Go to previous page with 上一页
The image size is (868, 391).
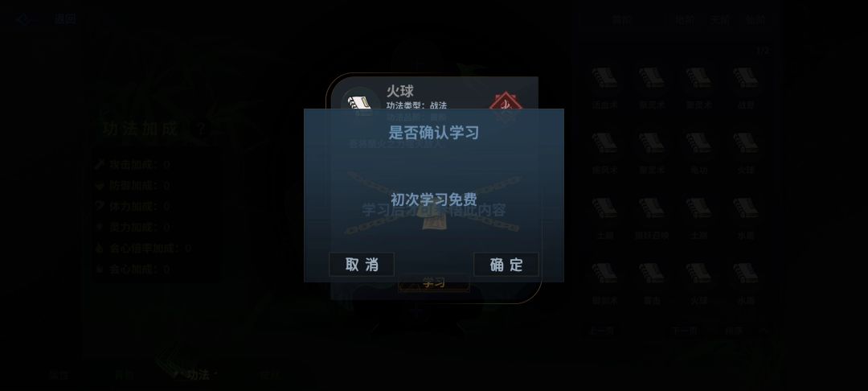click(x=602, y=331)
